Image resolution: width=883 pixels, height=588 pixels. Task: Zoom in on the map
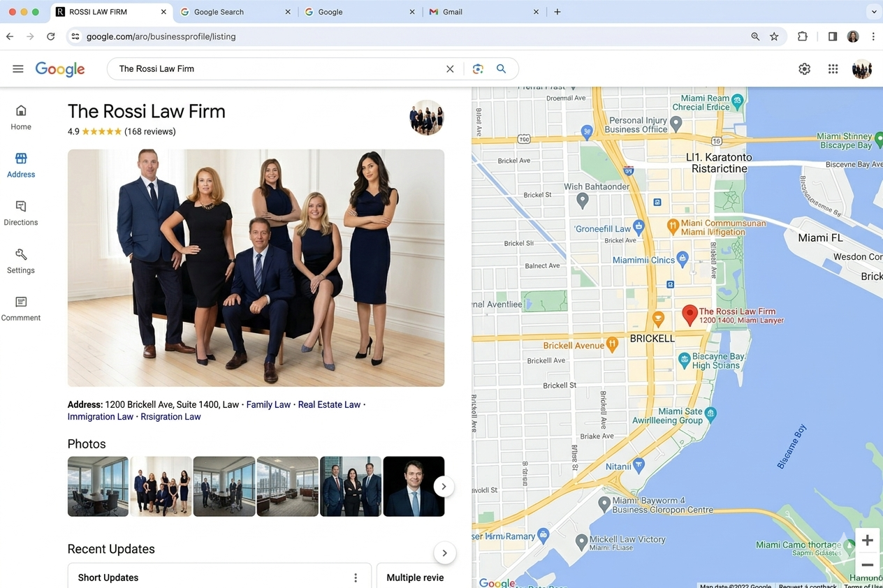click(868, 541)
